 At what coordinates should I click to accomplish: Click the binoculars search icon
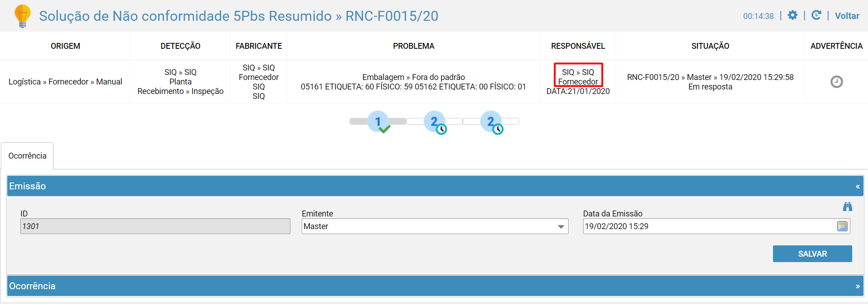pyautogui.click(x=847, y=206)
